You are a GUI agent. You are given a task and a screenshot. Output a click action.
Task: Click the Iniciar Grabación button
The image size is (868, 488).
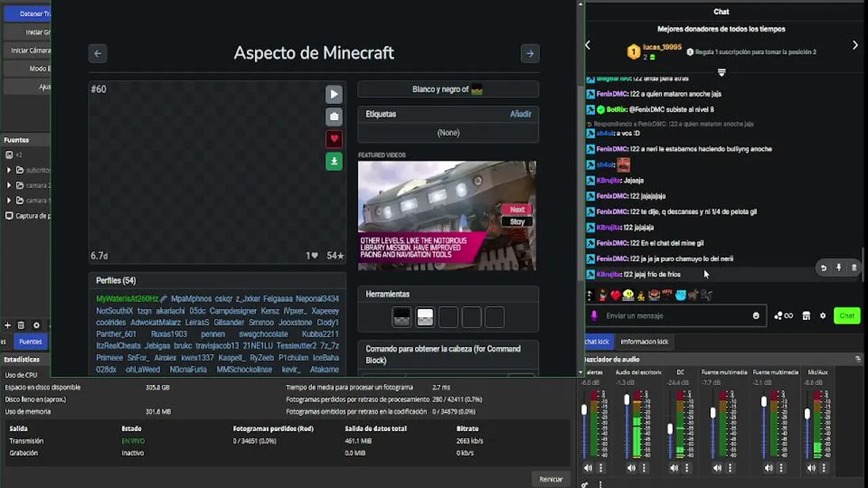(27, 32)
